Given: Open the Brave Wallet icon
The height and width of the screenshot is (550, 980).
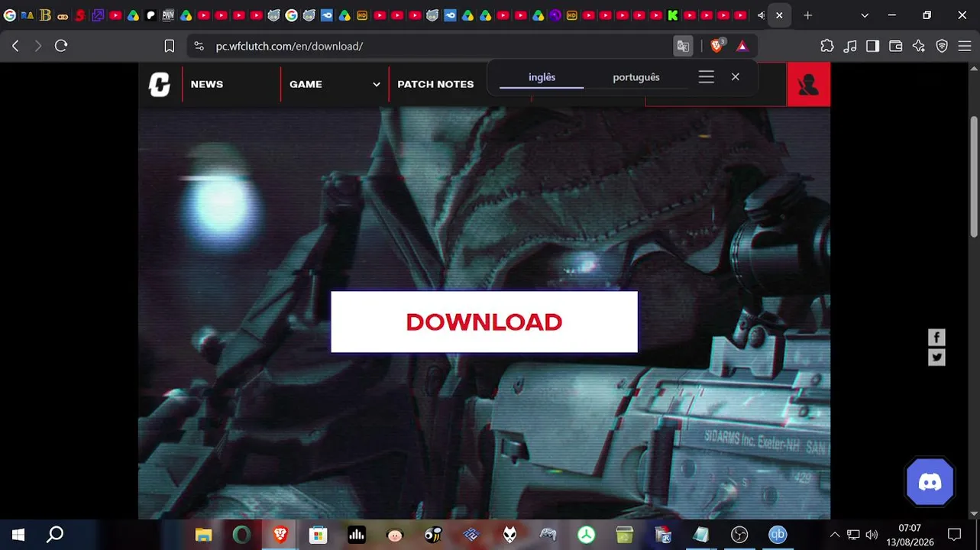Looking at the screenshot, I should 896,46.
